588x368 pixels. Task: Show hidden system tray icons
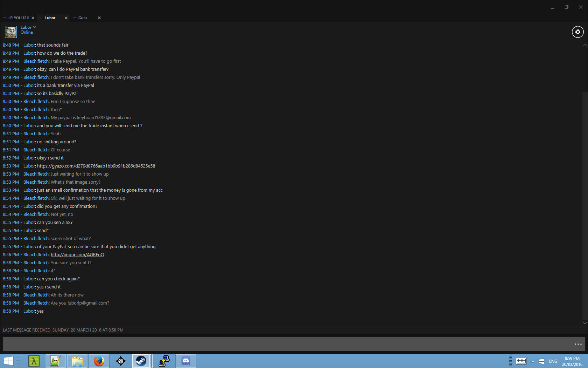(x=533, y=361)
